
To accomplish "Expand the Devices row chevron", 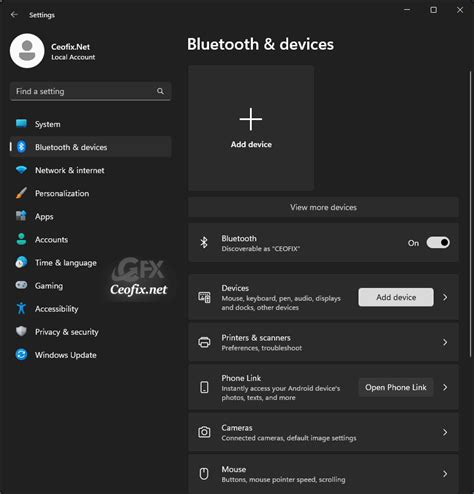I will click(x=445, y=297).
